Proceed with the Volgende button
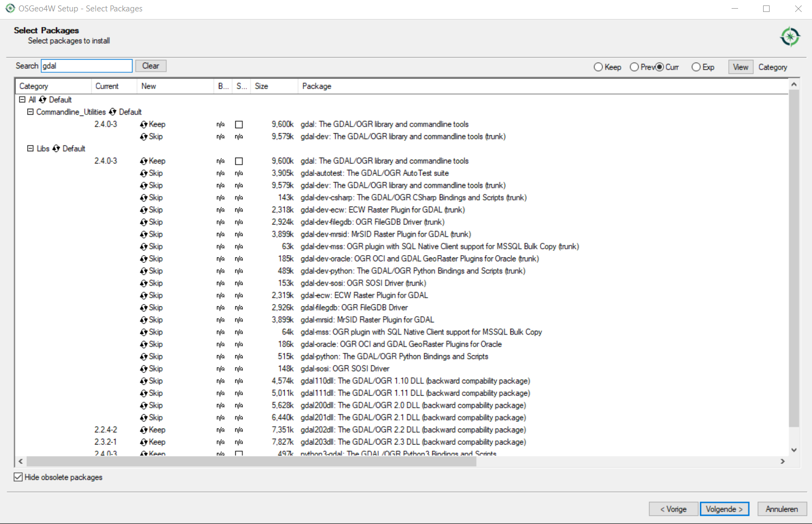 coord(724,509)
